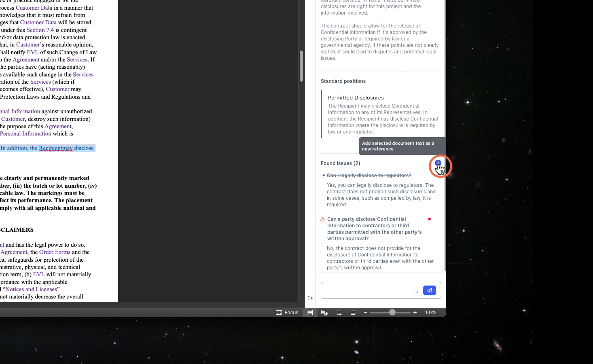
Task: Open zoom dialog via 150% label
Action: (430, 312)
